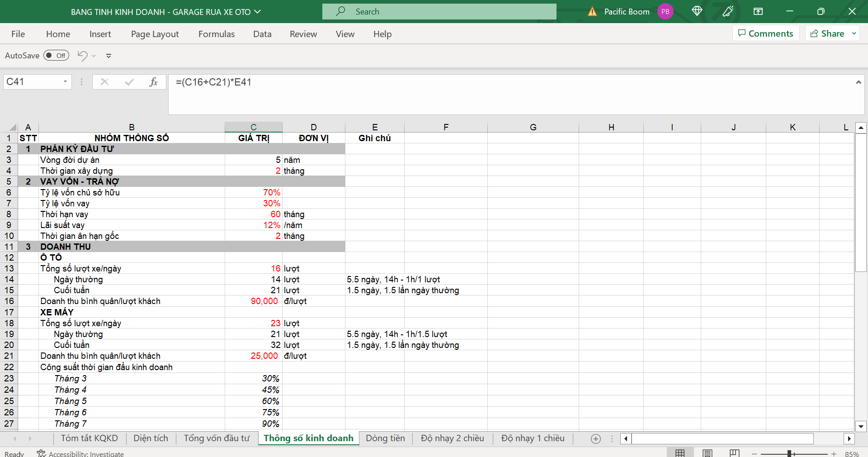Toggle AutoSave switch on
The image size is (868, 457).
coord(56,56)
